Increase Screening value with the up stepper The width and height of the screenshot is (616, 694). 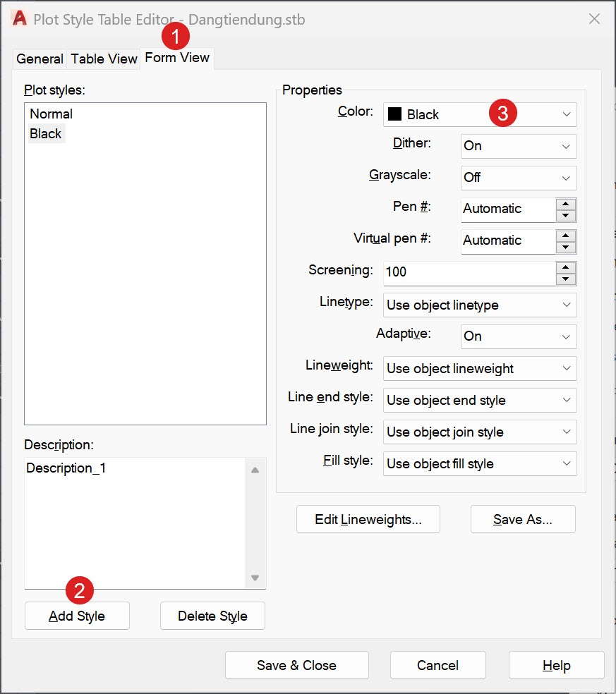566,268
